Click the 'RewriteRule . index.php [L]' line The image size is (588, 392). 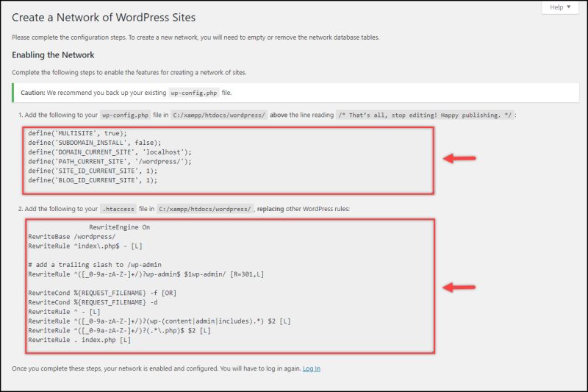(x=79, y=340)
